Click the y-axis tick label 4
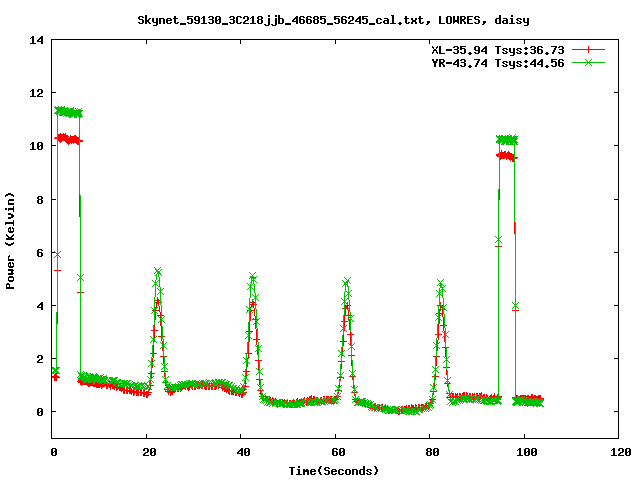This screenshot has height=480, width=640. point(40,306)
